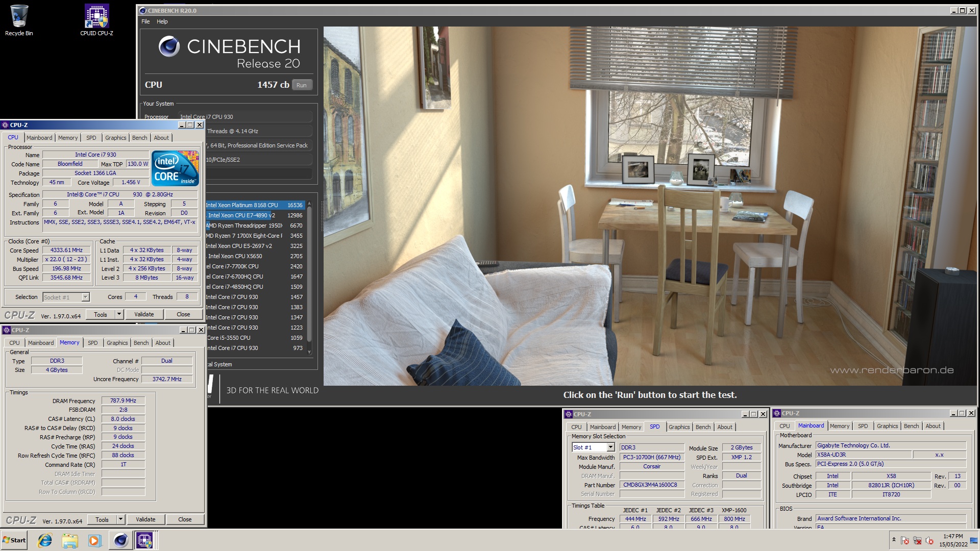Switch to CPU-Z via taskbar icon
This screenshot has width=980, height=551.
(144, 540)
